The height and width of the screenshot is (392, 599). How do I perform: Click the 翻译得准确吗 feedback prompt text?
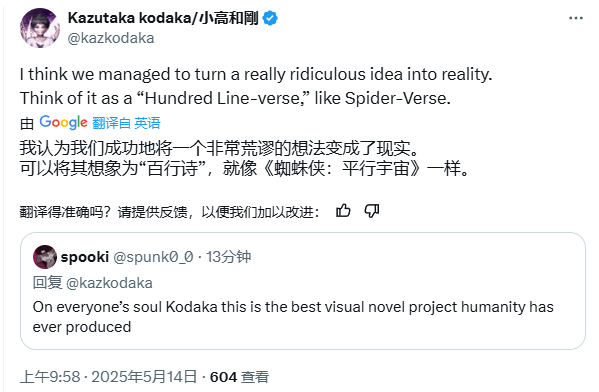pos(170,212)
